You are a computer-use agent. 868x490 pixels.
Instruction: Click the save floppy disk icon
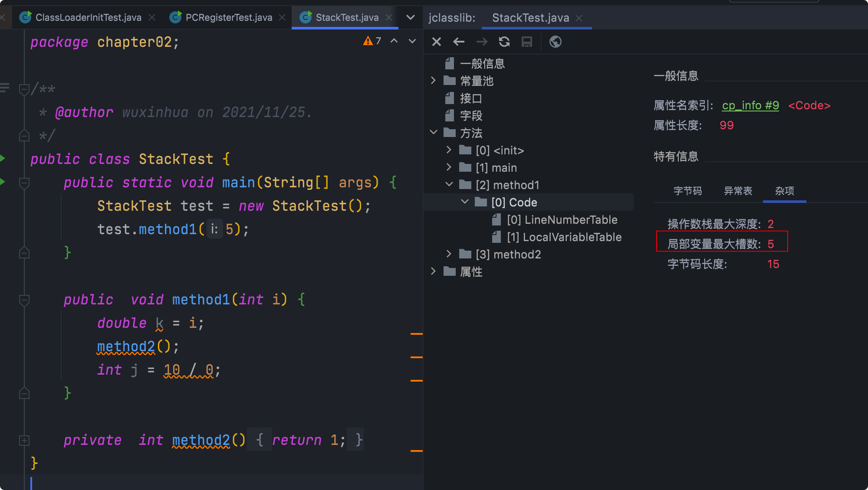tap(527, 42)
